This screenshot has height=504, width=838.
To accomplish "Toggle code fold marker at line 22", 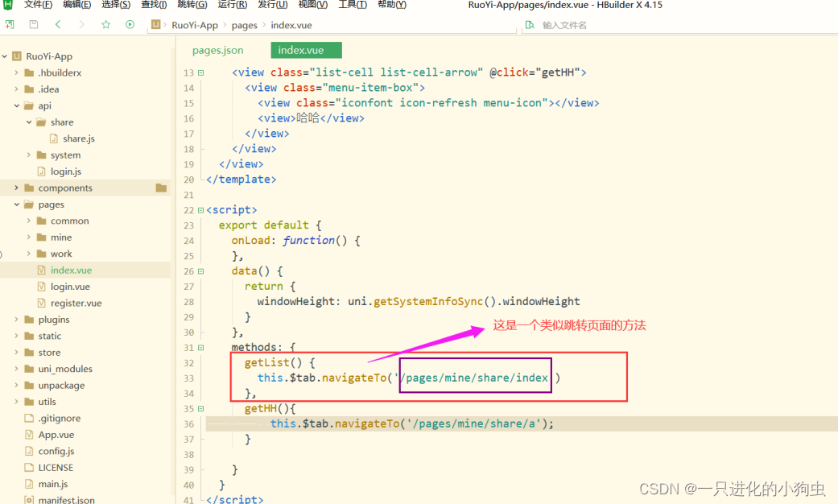I will pos(200,211).
